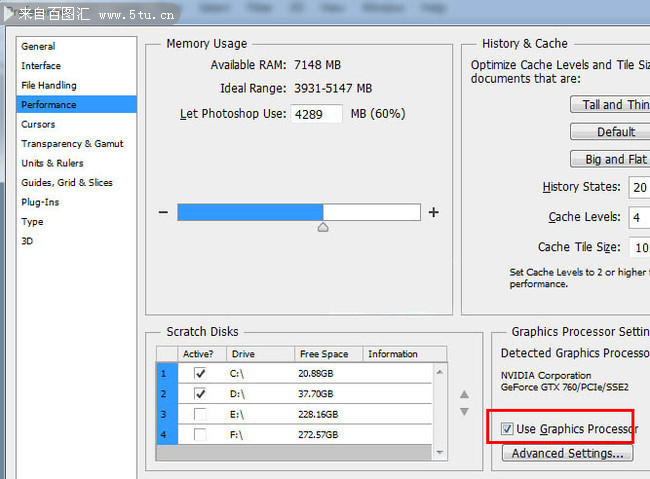
Task: Move scratch disk up with up arrow
Action: (464, 395)
